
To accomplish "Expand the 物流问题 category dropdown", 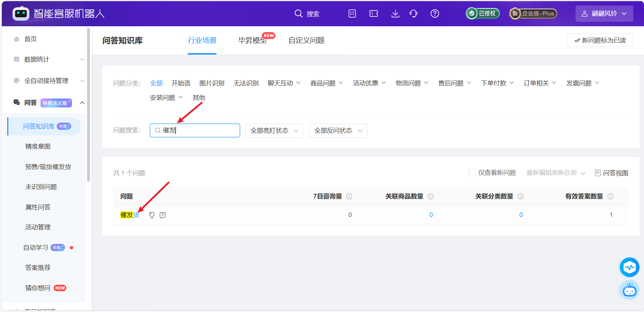I will click(x=412, y=83).
